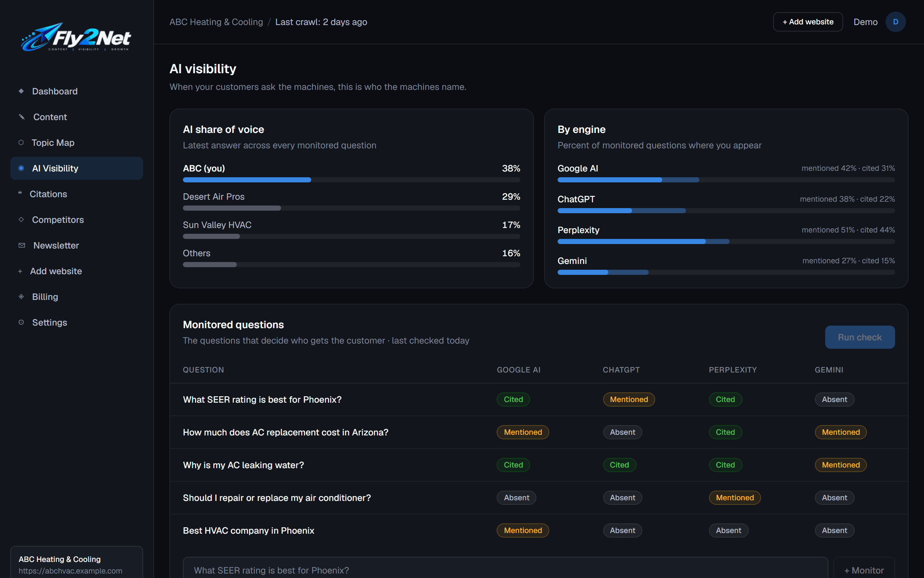Click the Competitors diamond outline icon
924x578 pixels.
tap(21, 219)
